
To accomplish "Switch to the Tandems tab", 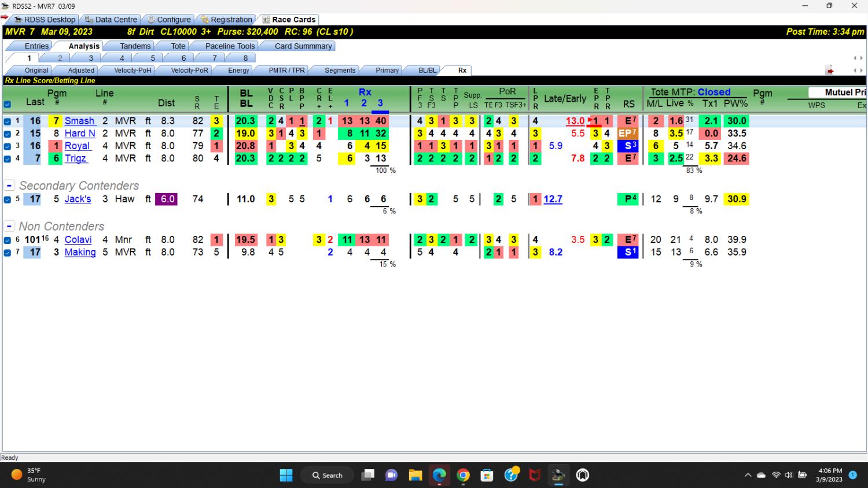I will click(135, 46).
